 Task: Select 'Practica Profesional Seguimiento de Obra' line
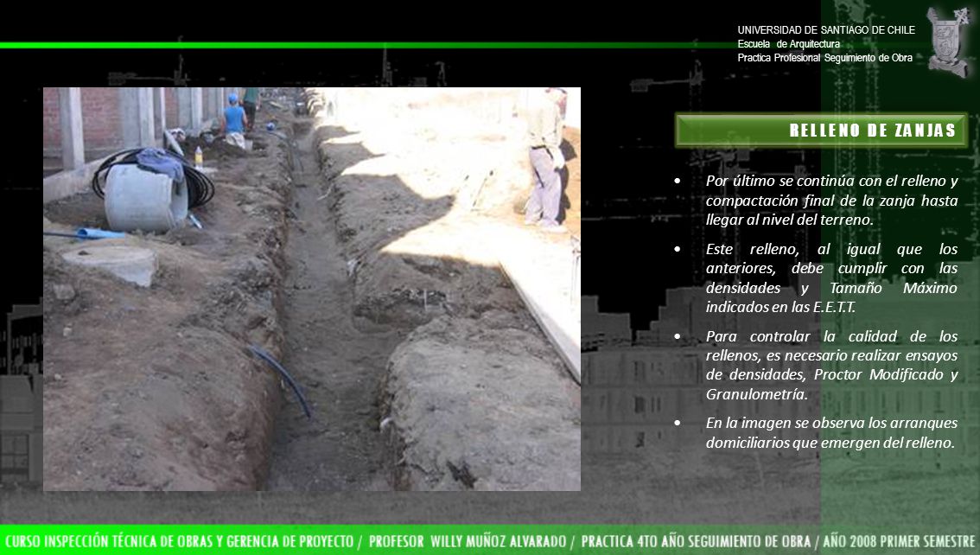click(x=824, y=58)
